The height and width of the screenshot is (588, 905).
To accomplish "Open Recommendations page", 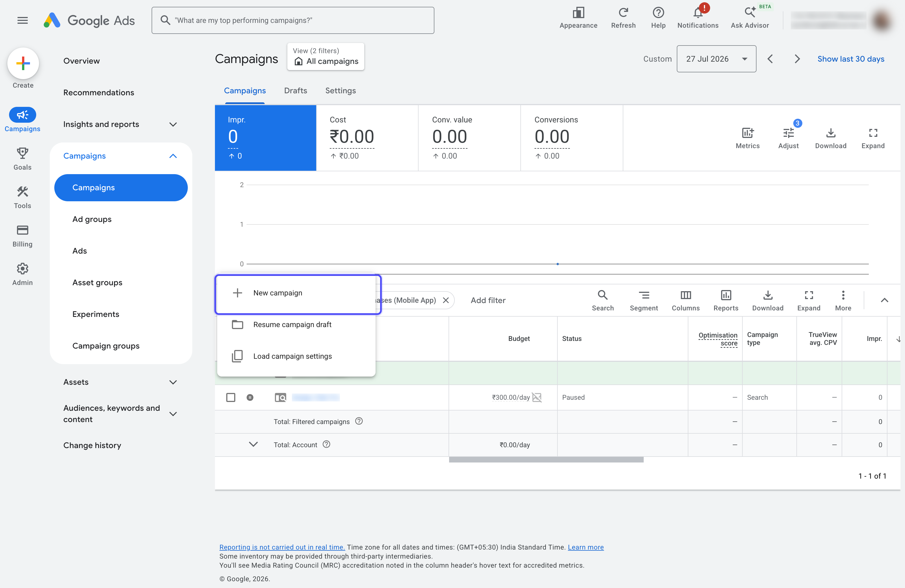I will tap(98, 92).
